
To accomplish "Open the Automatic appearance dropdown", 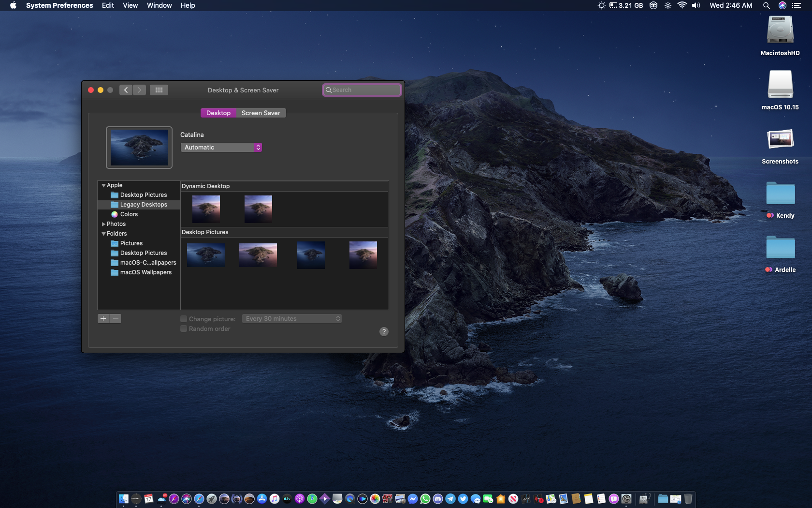I will tap(221, 147).
